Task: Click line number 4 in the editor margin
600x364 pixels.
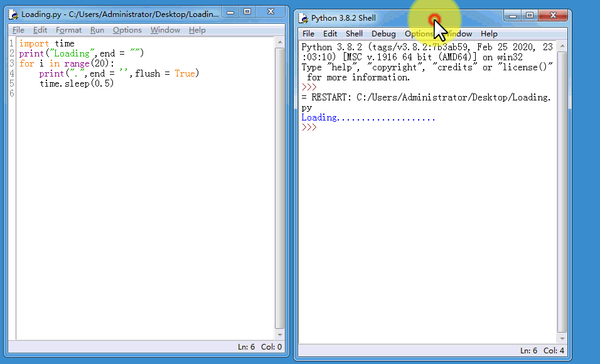Action: [11, 73]
